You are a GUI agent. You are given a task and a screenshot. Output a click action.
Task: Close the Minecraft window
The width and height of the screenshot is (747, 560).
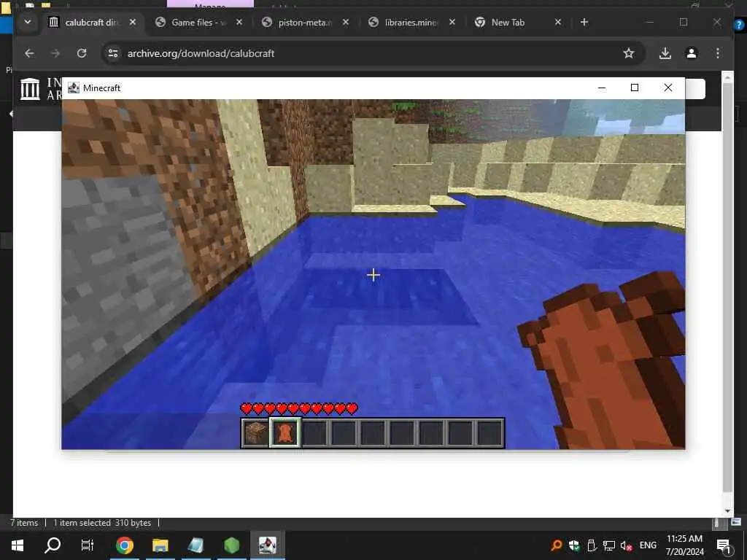pyautogui.click(x=668, y=87)
